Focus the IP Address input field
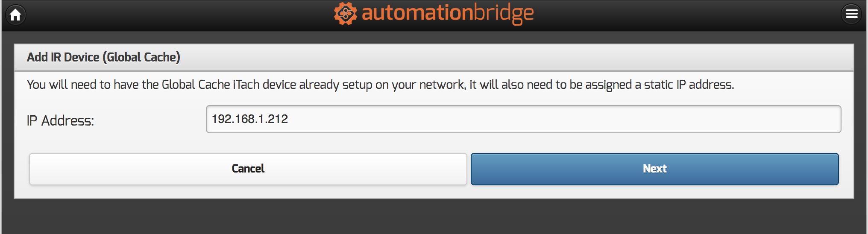Screen dimensions: 868x234 click(523, 119)
